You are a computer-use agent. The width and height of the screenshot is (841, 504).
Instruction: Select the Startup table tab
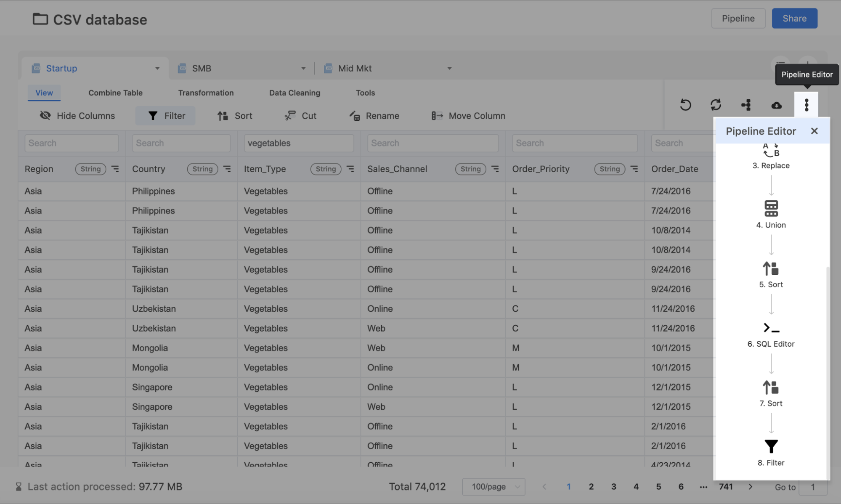[x=95, y=68]
